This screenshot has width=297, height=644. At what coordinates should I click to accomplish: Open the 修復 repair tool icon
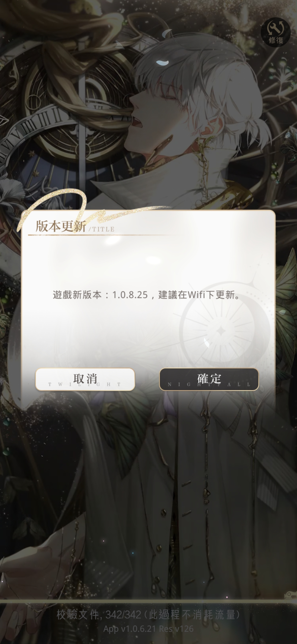276,32
